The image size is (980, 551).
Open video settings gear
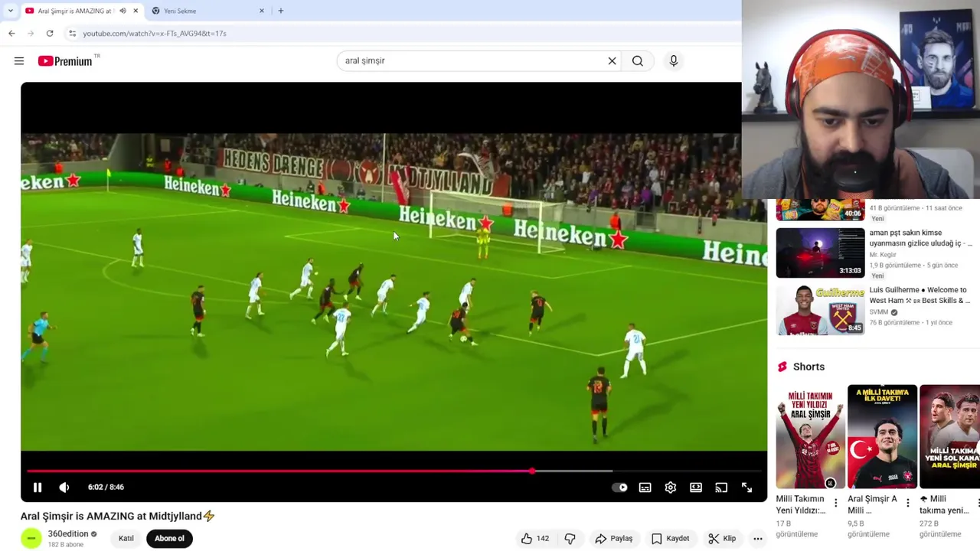tap(671, 487)
